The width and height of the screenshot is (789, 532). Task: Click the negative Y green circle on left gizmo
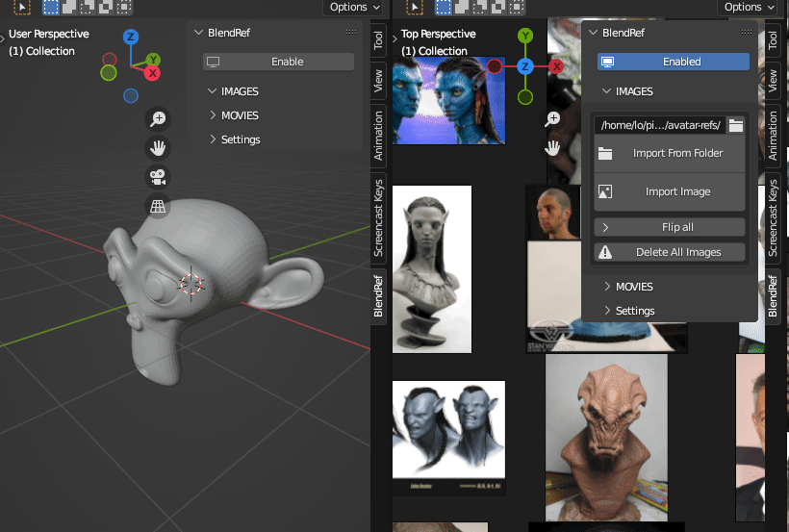tap(109, 73)
